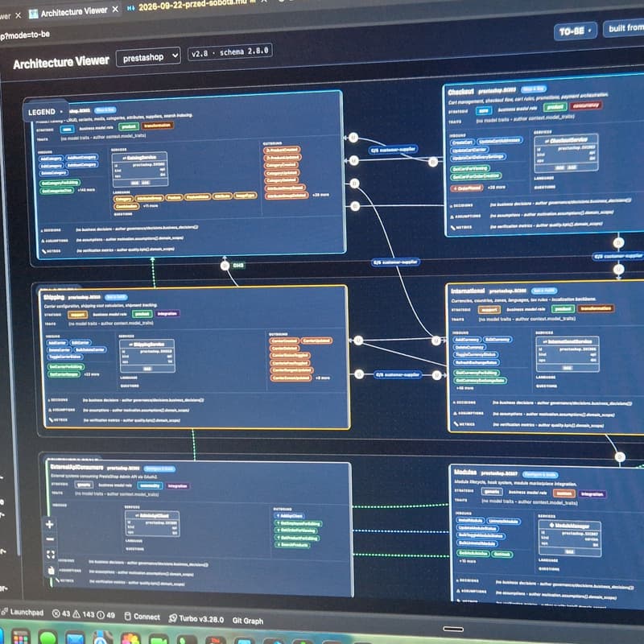Click the OrderPlaced event chip in Checkout

[x=467, y=188]
